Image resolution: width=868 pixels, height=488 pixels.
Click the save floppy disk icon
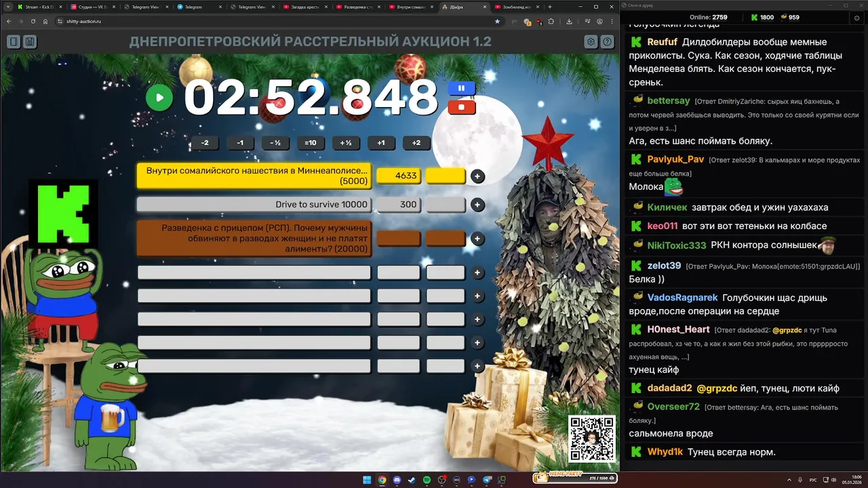[30, 42]
